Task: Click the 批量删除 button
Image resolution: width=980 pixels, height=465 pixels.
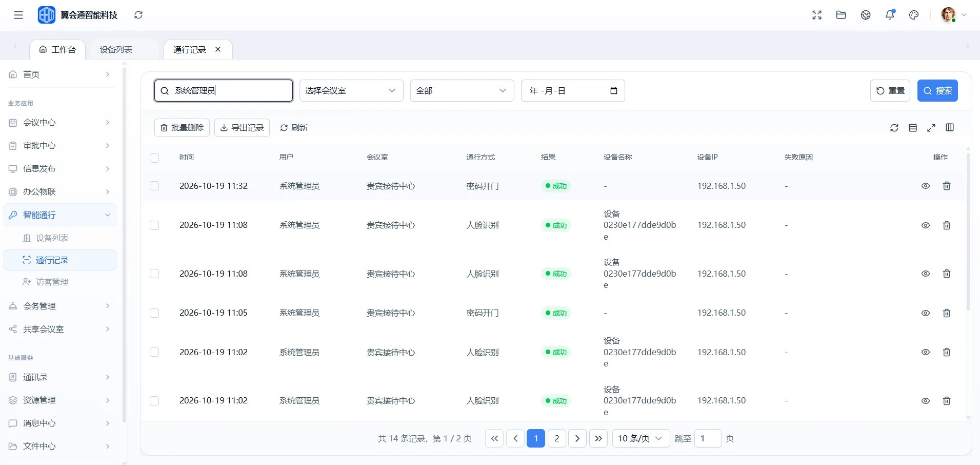Action: click(x=182, y=128)
